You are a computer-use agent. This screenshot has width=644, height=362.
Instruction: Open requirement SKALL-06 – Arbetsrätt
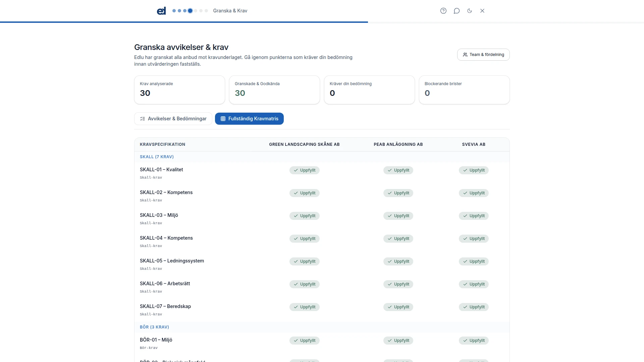tap(165, 284)
